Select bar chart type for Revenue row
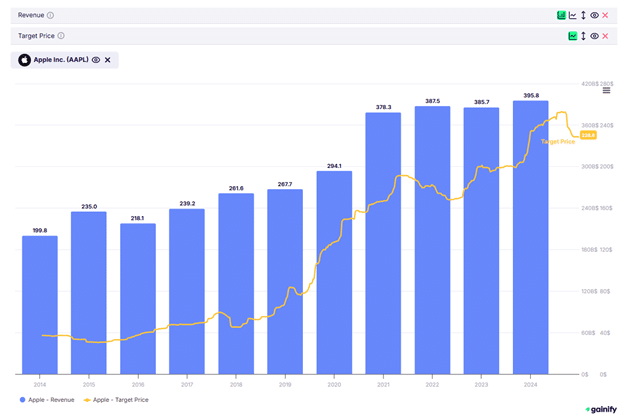This screenshot has width=624, height=415. pos(561,15)
